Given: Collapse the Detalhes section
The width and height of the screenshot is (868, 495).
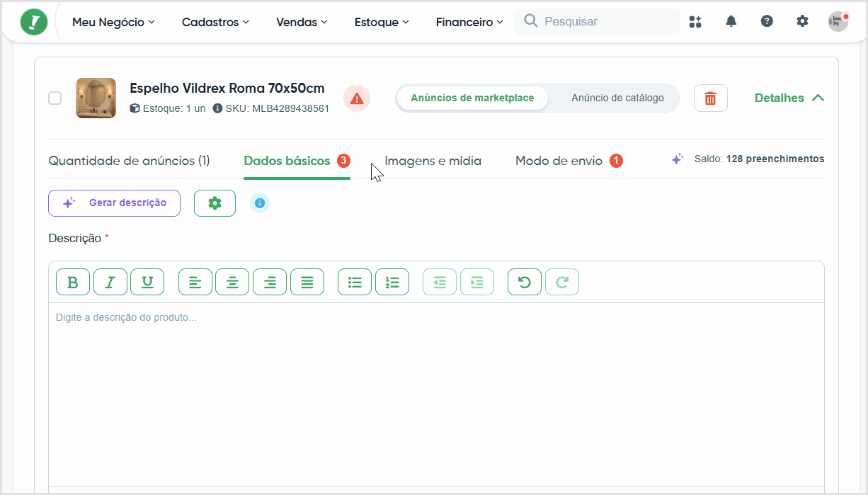Looking at the screenshot, I should coord(789,98).
